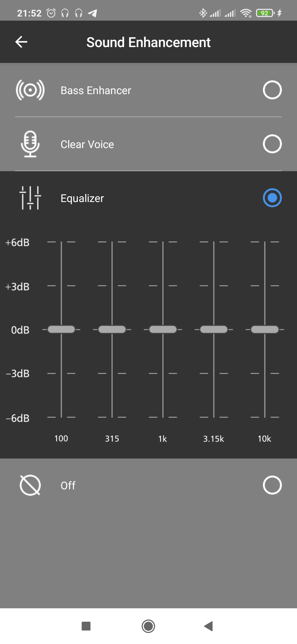Screen dimensions: 297x644
Task: Choose the Clear Voice option label
Action: tap(87, 144)
